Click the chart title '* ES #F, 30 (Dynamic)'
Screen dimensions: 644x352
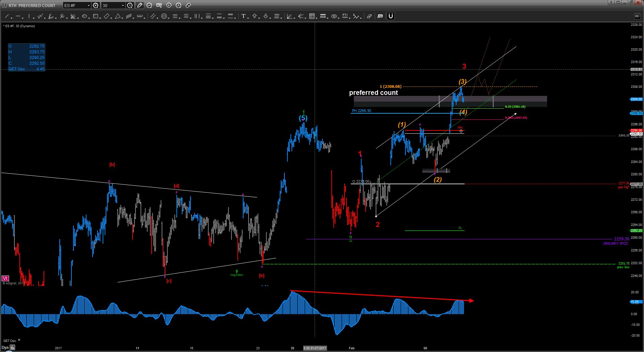(19, 26)
